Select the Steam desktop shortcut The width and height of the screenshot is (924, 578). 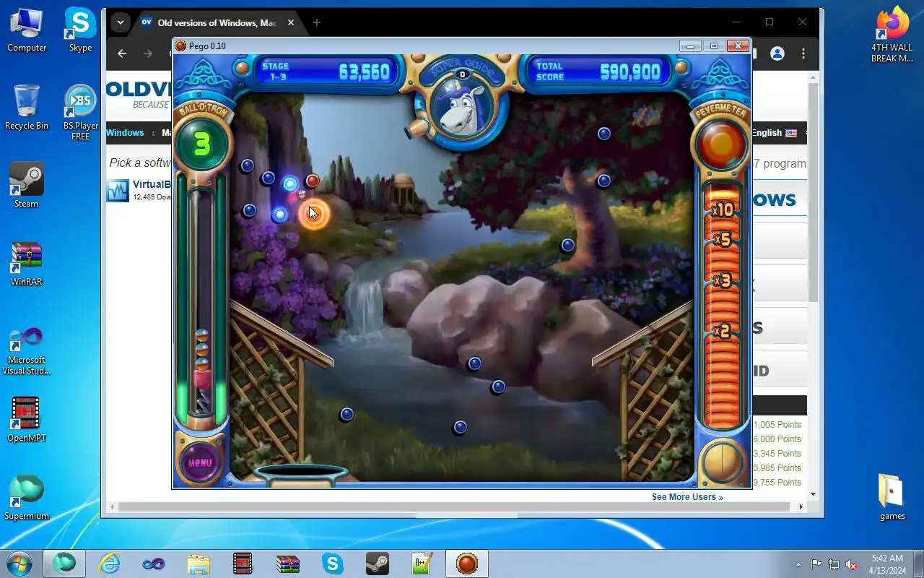click(x=27, y=186)
